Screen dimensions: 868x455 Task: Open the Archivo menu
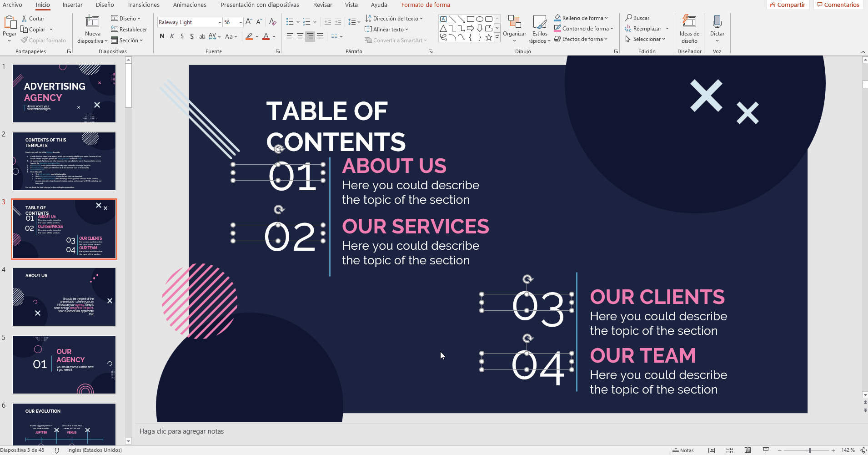click(12, 5)
